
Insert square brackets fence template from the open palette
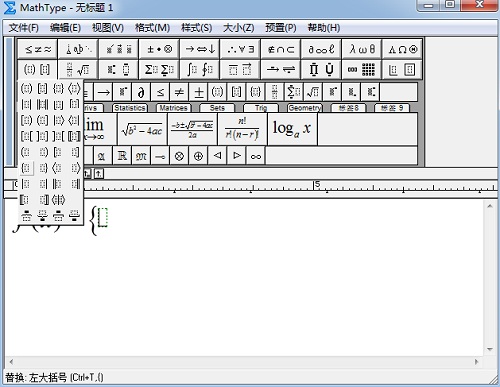[x=42, y=89]
